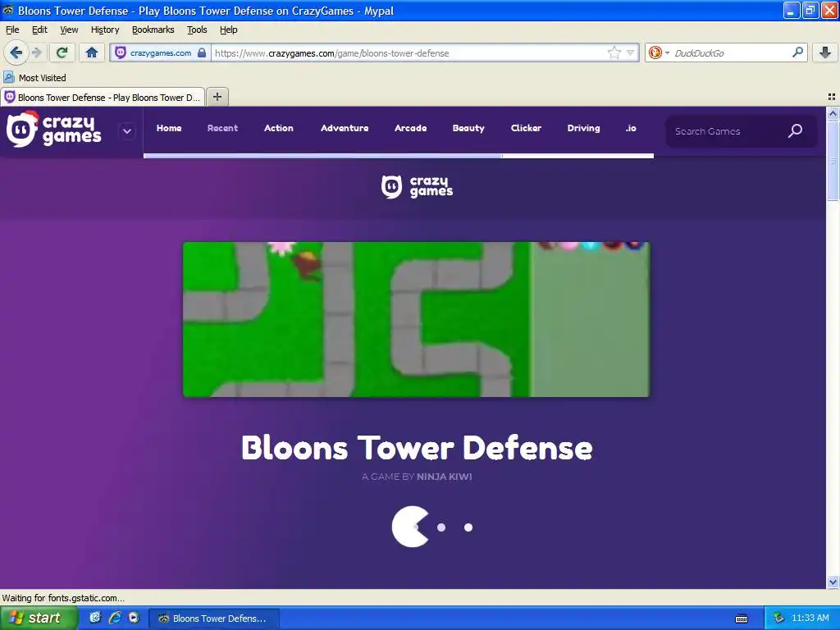
Task: Browse the Driving category
Action: click(x=583, y=128)
